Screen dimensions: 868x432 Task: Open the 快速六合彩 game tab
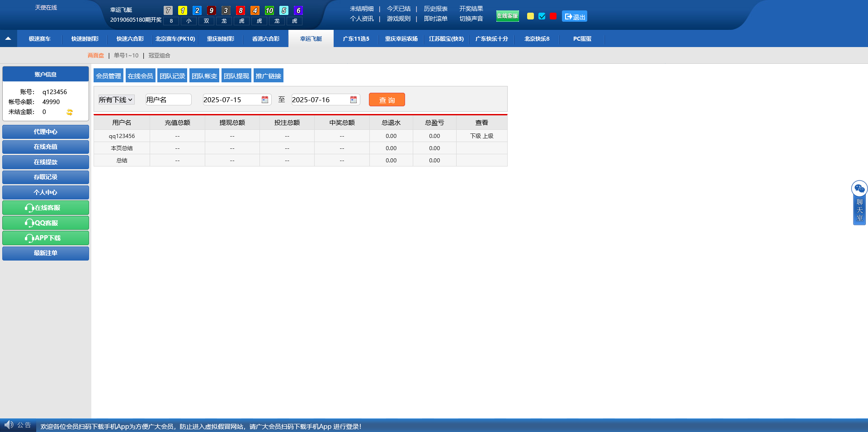pyautogui.click(x=130, y=39)
